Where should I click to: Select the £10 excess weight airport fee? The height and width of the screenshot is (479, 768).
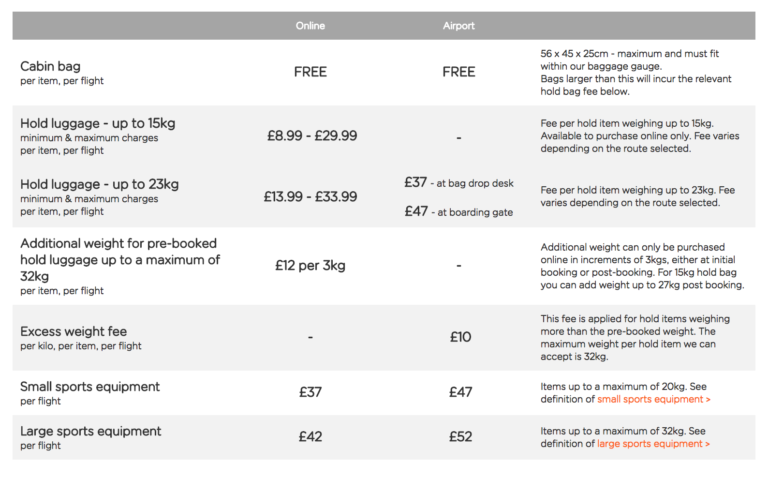point(459,337)
